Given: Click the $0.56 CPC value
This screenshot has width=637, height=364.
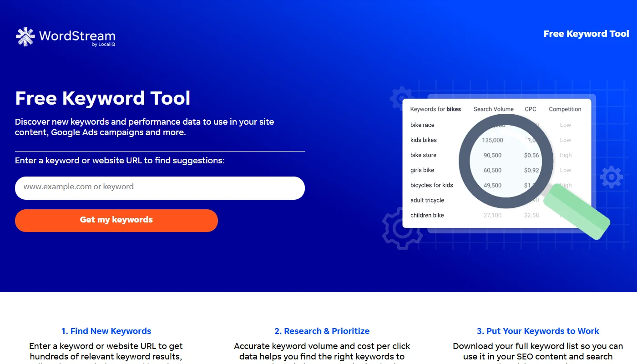Looking at the screenshot, I should pyautogui.click(x=531, y=155).
